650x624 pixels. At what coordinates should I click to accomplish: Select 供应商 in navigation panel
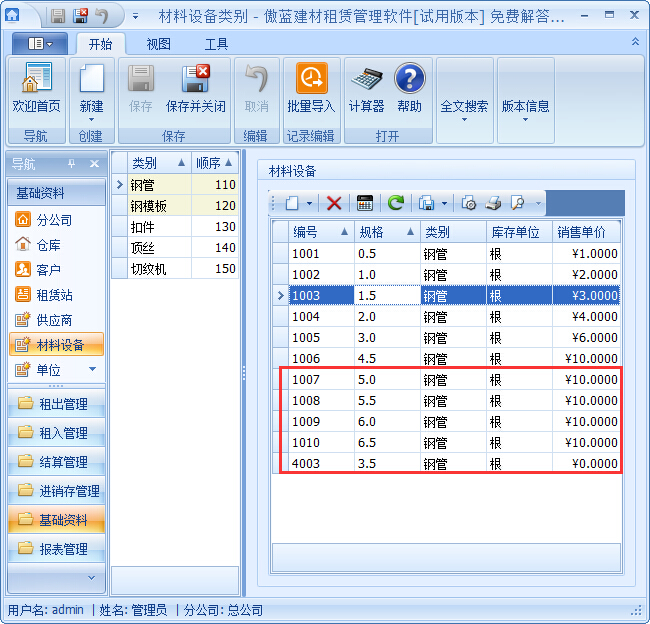(x=55, y=320)
